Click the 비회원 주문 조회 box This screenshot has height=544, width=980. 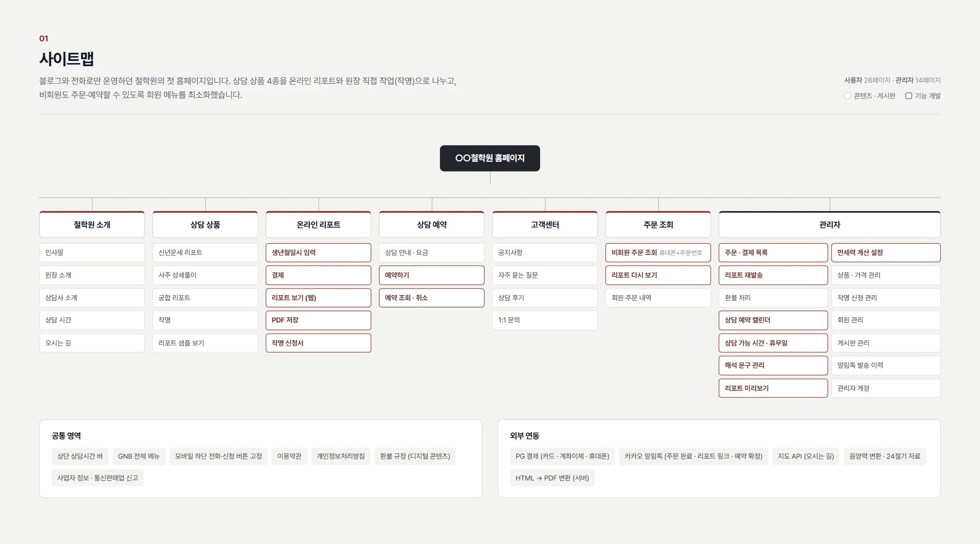tap(658, 252)
